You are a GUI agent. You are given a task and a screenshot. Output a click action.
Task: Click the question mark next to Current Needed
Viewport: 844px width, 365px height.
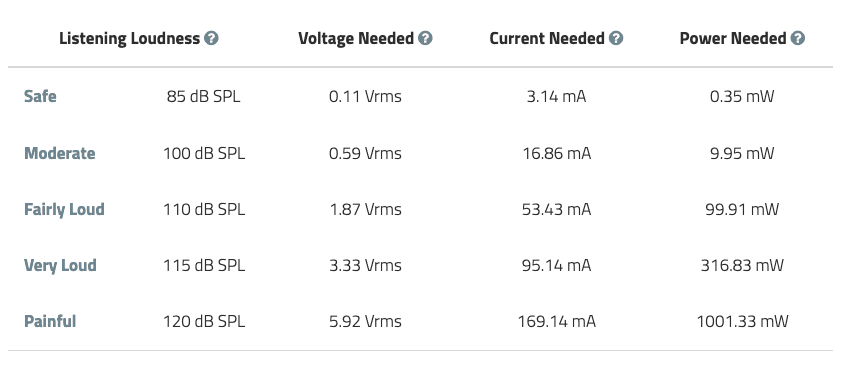pyautogui.click(x=616, y=38)
